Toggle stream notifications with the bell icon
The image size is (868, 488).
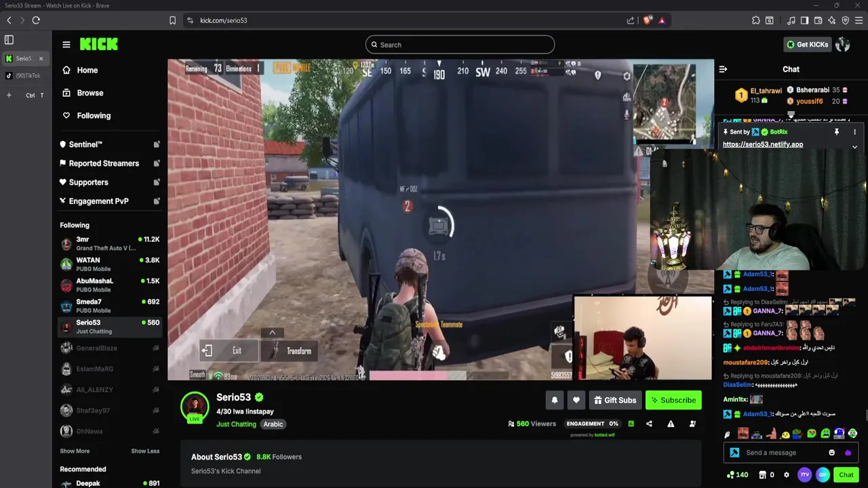click(x=554, y=401)
